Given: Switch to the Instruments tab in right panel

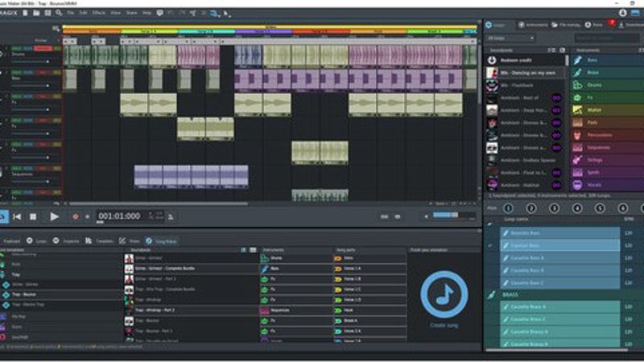Looking at the screenshot, I should click(533, 25).
